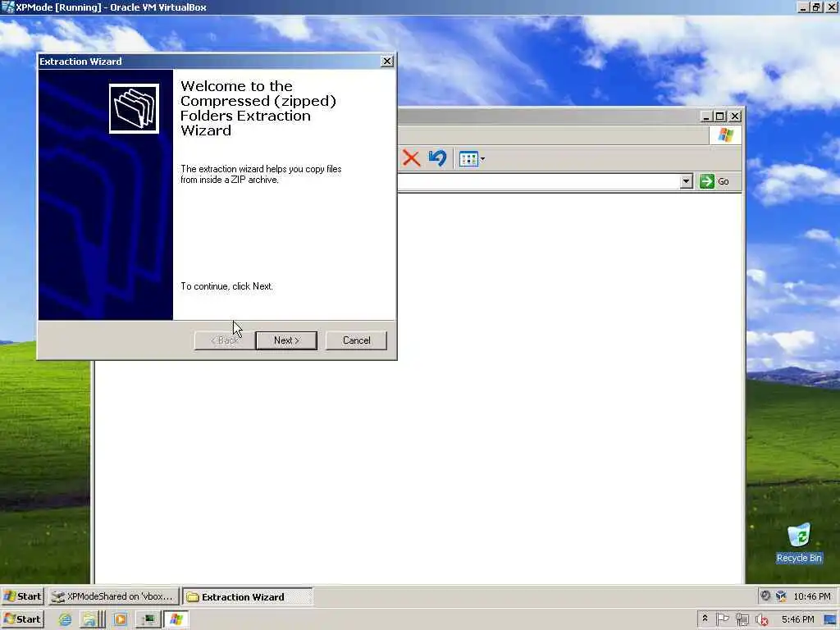Screen dimensions: 840x630
Task: Cancel the Extraction Wizard
Action: coord(356,340)
